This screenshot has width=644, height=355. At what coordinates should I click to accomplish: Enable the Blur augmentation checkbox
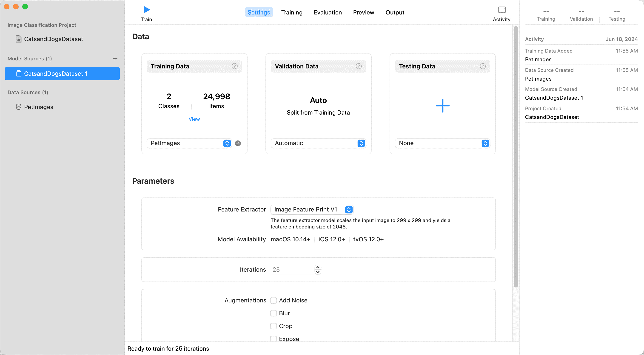point(274,313)
